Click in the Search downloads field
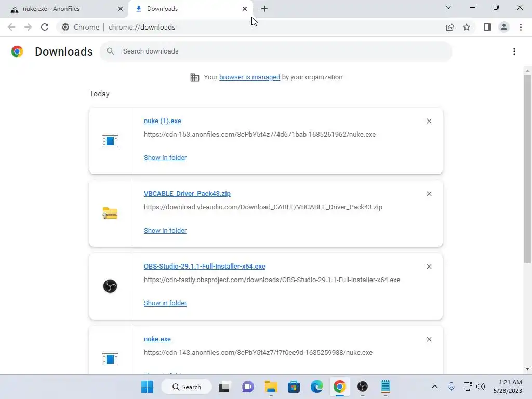 [x=276, y=51]
